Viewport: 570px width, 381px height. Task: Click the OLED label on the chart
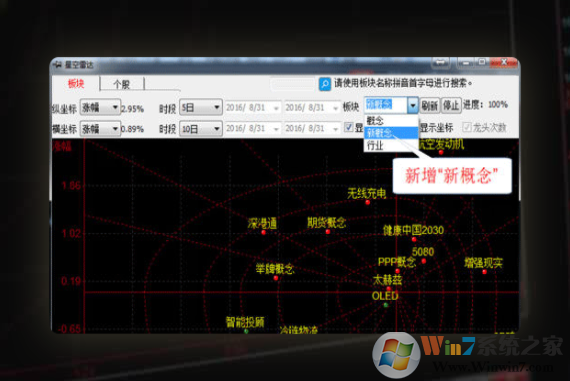(385, 296)
